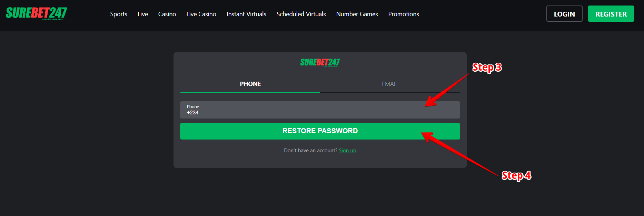Click the RESTORE PASSWORD button

320,131
